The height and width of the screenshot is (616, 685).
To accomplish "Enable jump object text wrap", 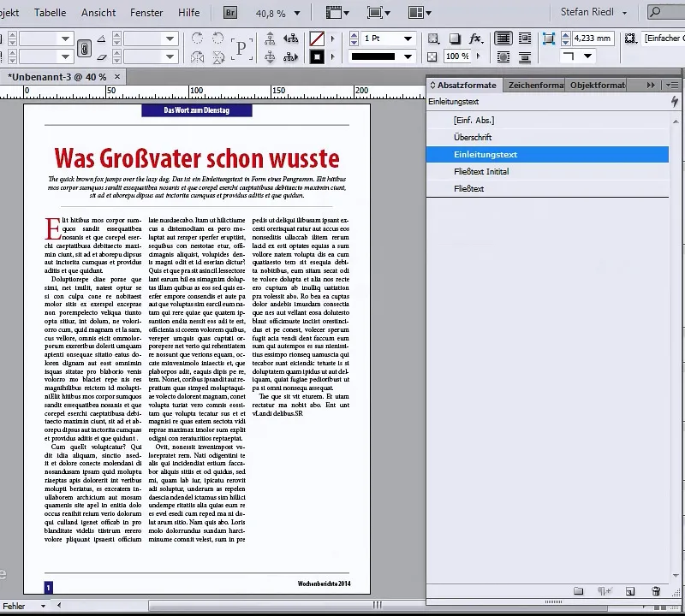I will (525, 56).
